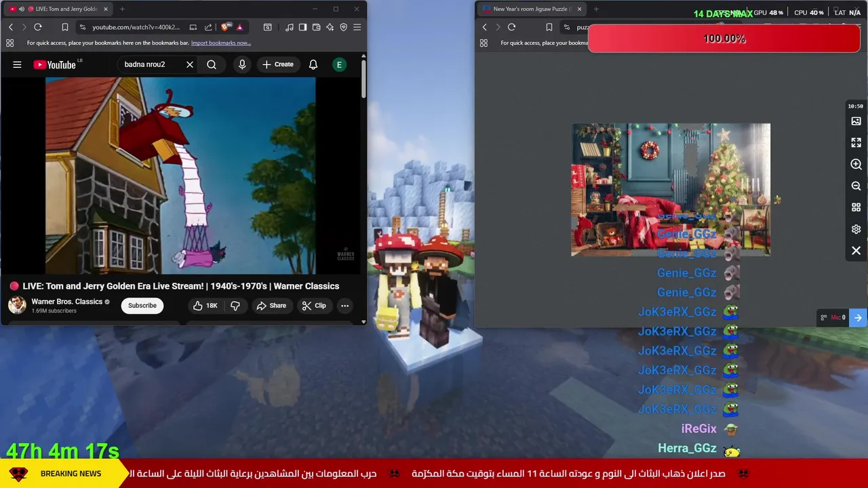Open site settings icon in puzzle window
Viewport: 868px width, 488px height.
tap(567, 27)
